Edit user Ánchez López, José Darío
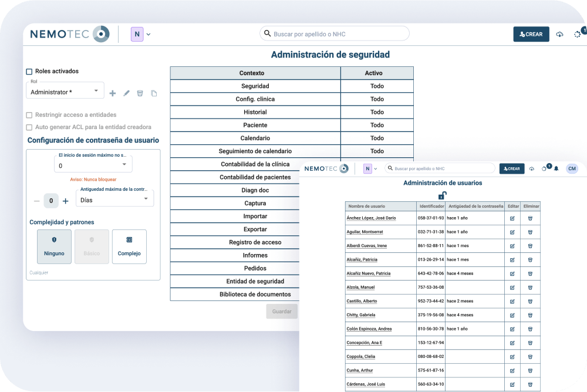The width and height of the screenshot is (587, 392). (512, 218)
